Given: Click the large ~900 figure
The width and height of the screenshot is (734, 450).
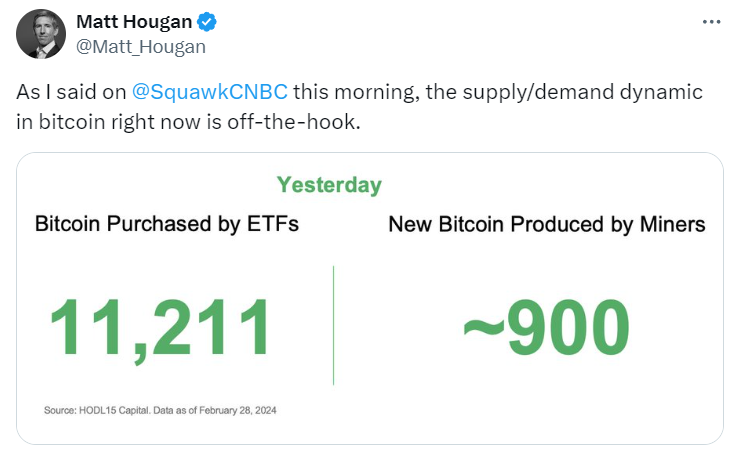Looking at the screenshot, I should (546, 327).
